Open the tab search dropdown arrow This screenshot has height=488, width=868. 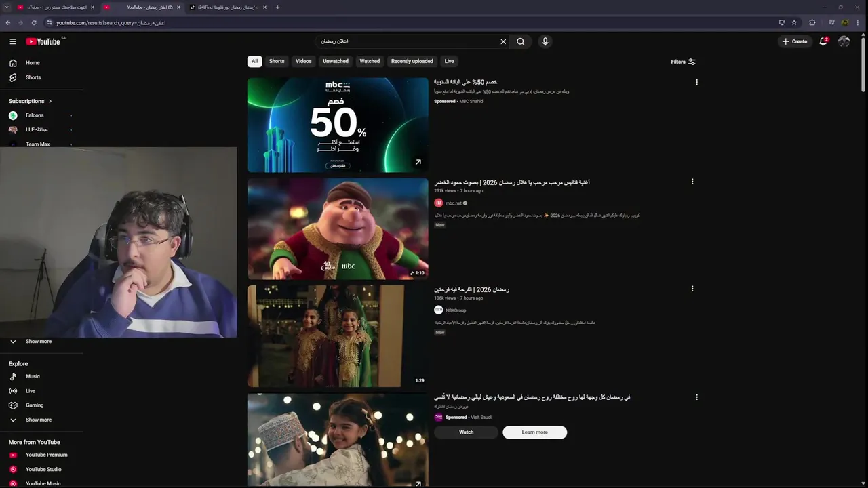tap(7, 7)
